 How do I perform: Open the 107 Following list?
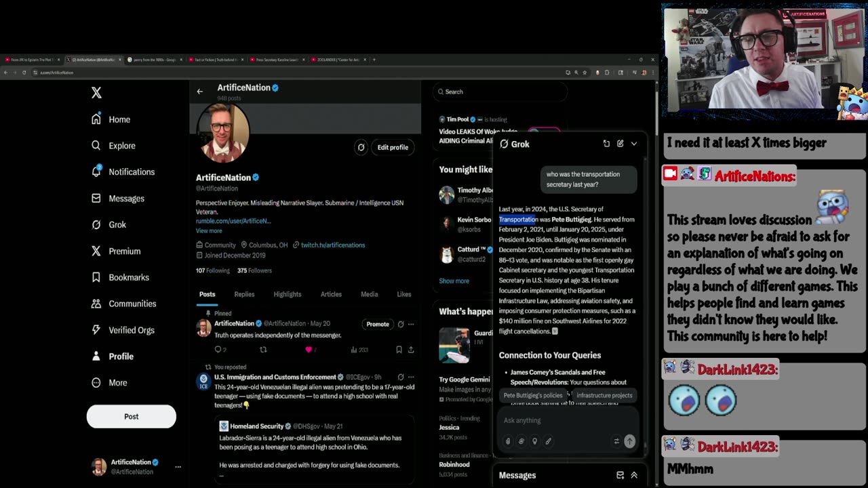(213, 270)
